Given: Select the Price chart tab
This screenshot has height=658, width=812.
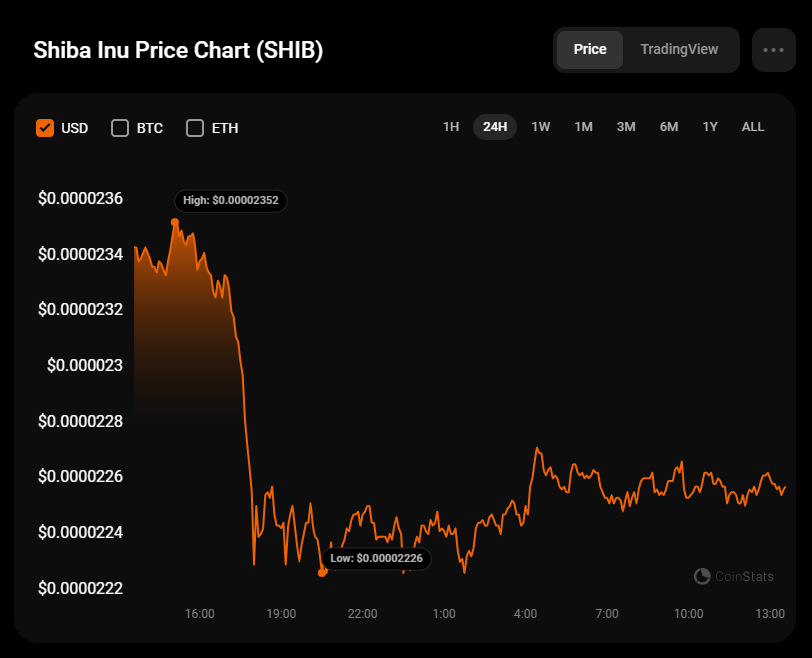Looking at the screenshot, I should pyautogui.click(x=590, y=50).
